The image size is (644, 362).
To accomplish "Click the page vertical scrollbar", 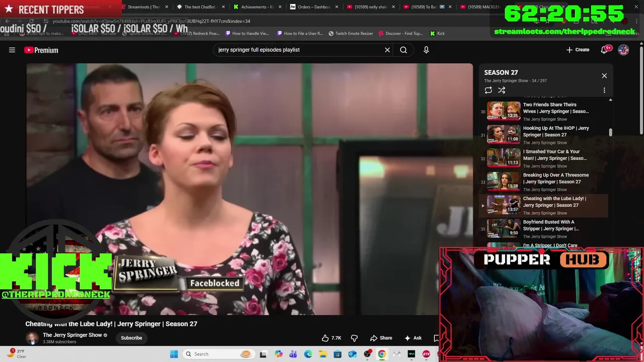I will point(641,90).
